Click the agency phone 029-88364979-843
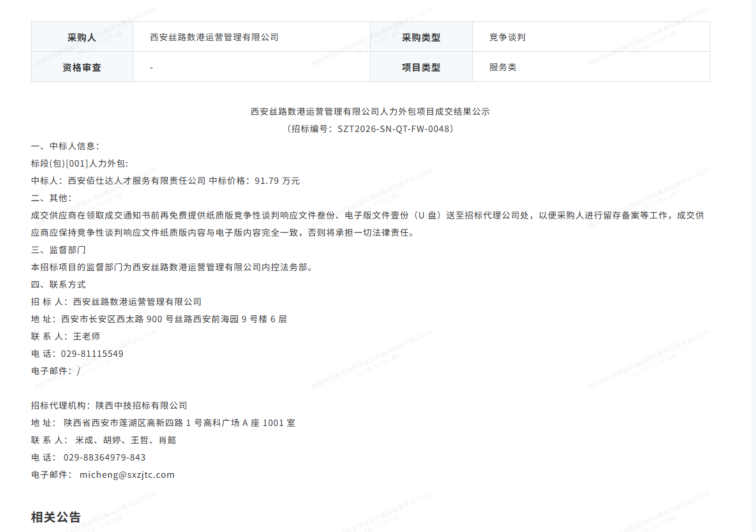This screenshot has height=532, width=756. tap(104, 458)
